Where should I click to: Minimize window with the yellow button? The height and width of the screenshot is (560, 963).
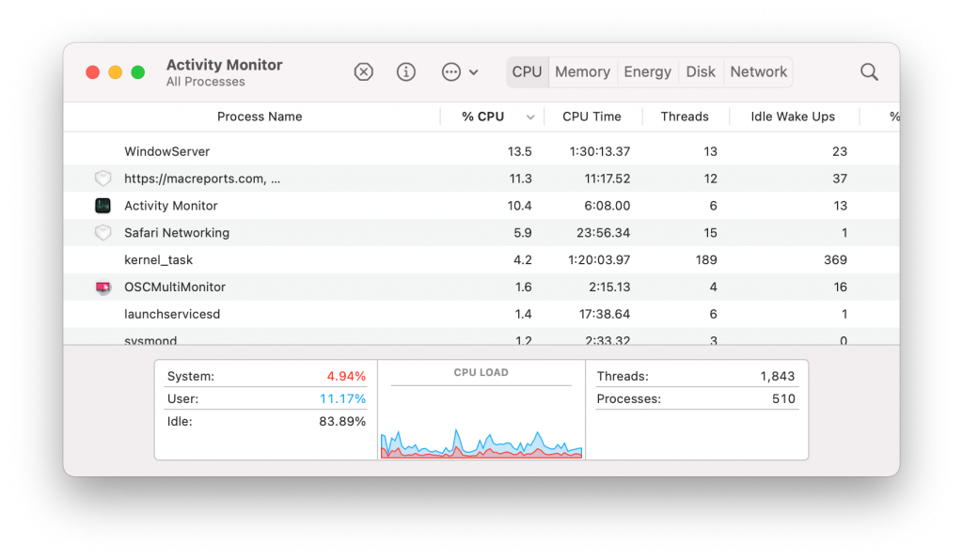pyautogui.click(x=116, y=72)
